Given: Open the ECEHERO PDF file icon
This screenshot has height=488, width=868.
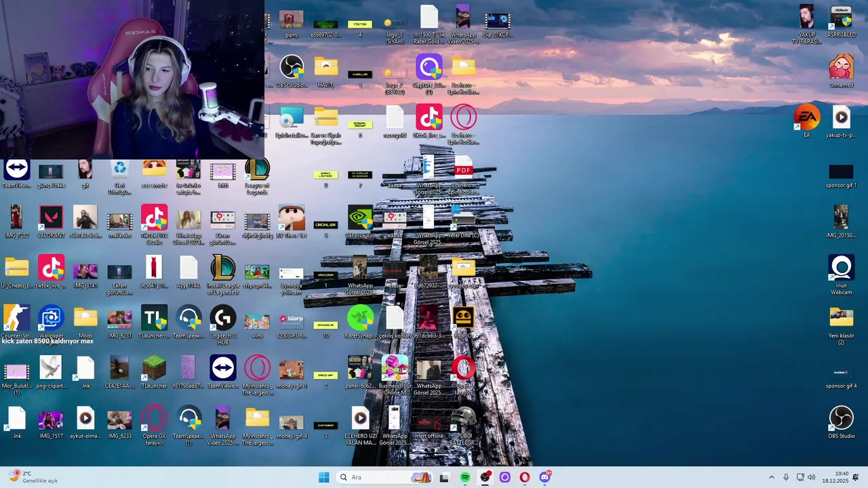Looking at the screenshot, I should coord(463,175).
